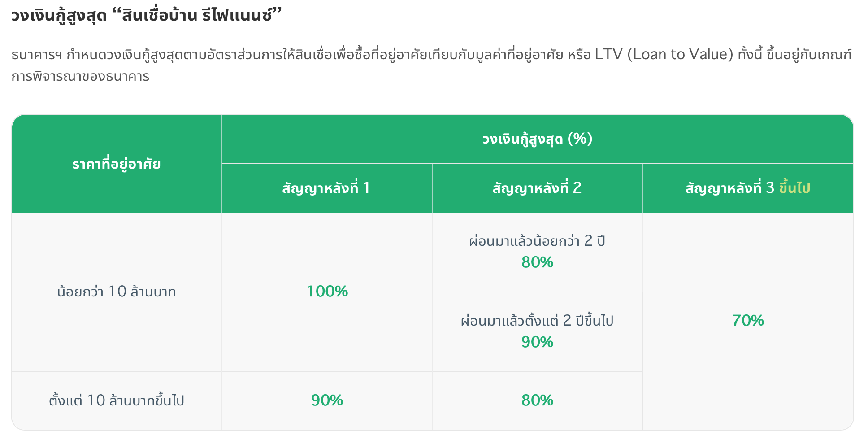Click the ผ่อนมาแล้วน้อยกว่า 2 ปี label
Viewport: 868px width, 444px height.
537,241
